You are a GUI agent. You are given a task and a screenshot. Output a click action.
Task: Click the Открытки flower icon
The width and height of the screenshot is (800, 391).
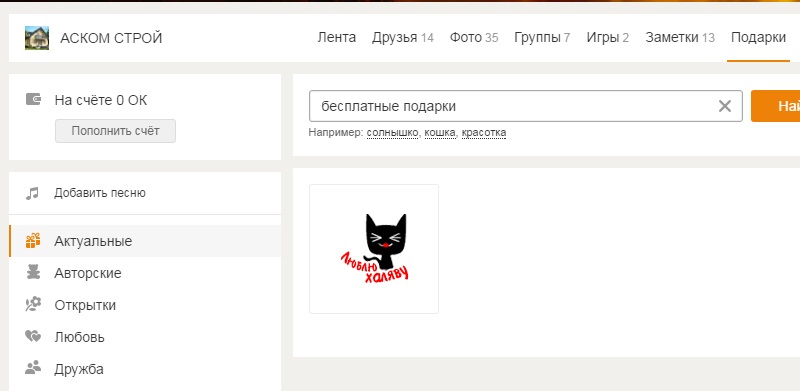tap(33, 305)
